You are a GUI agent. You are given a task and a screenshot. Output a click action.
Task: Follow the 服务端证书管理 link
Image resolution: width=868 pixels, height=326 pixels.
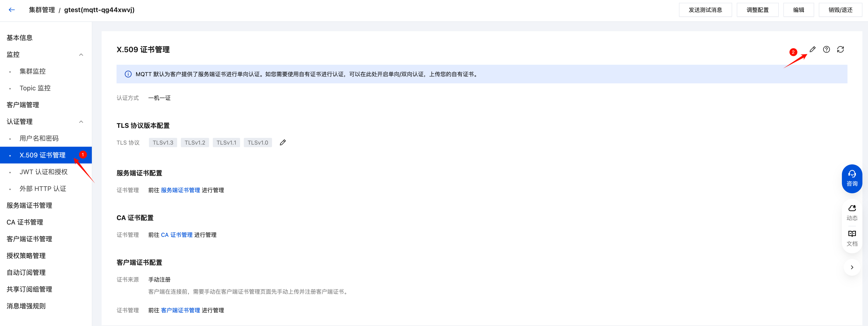point(180,190)
